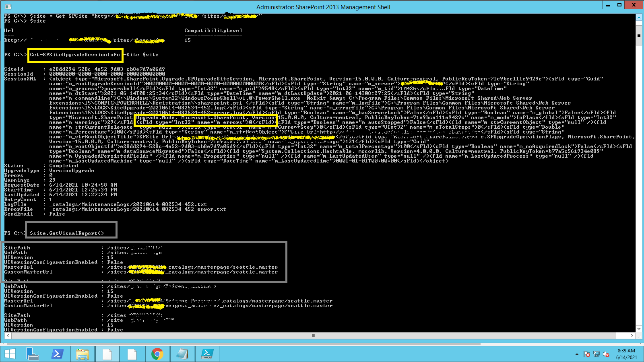
Task: Click the highlighted blank document taskbar icon
Action: (107, 354)
